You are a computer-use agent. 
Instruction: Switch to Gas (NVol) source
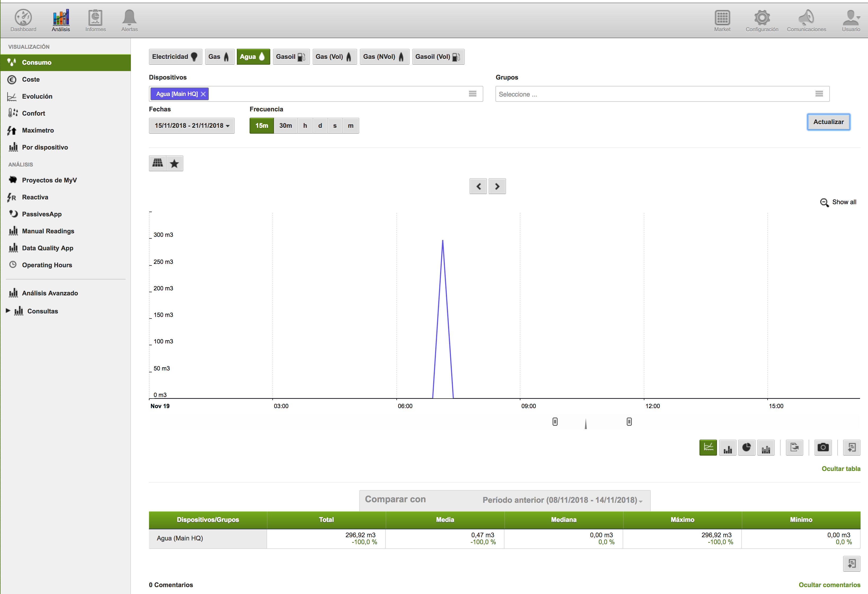pos(384,57)
